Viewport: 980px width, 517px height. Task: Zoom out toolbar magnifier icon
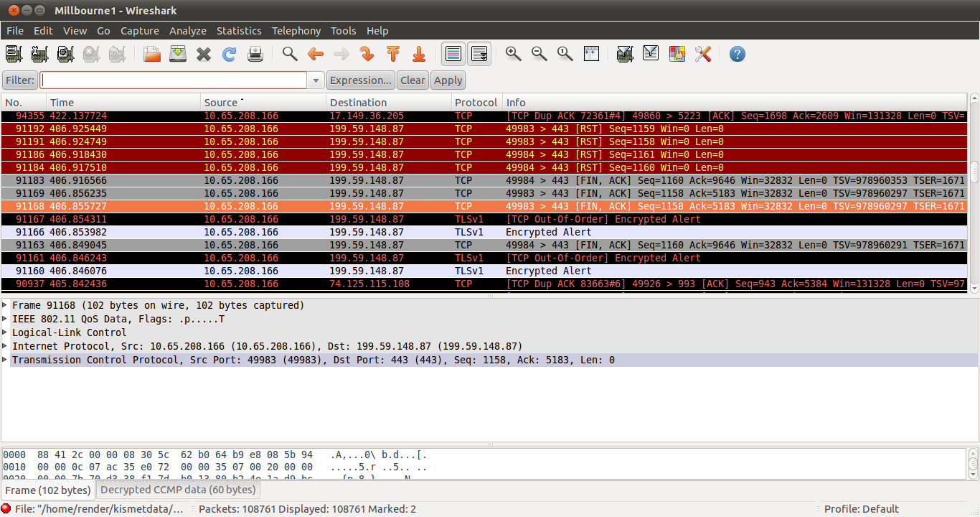[540, 54]
